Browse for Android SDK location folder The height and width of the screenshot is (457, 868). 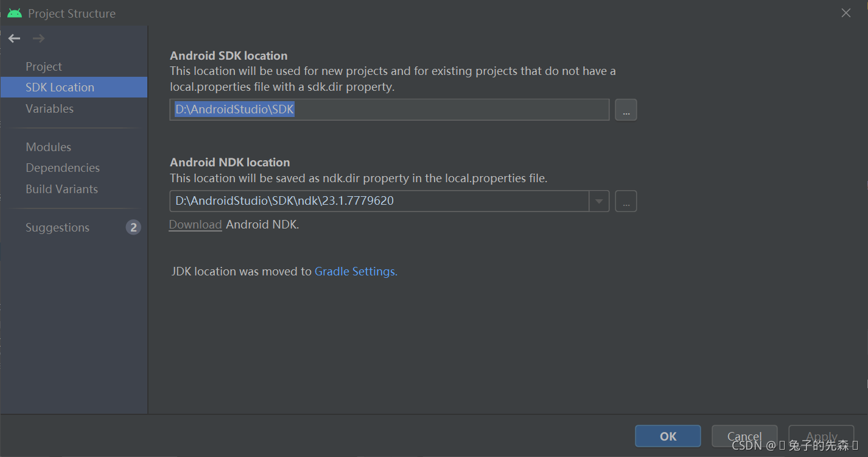(626, 110)
